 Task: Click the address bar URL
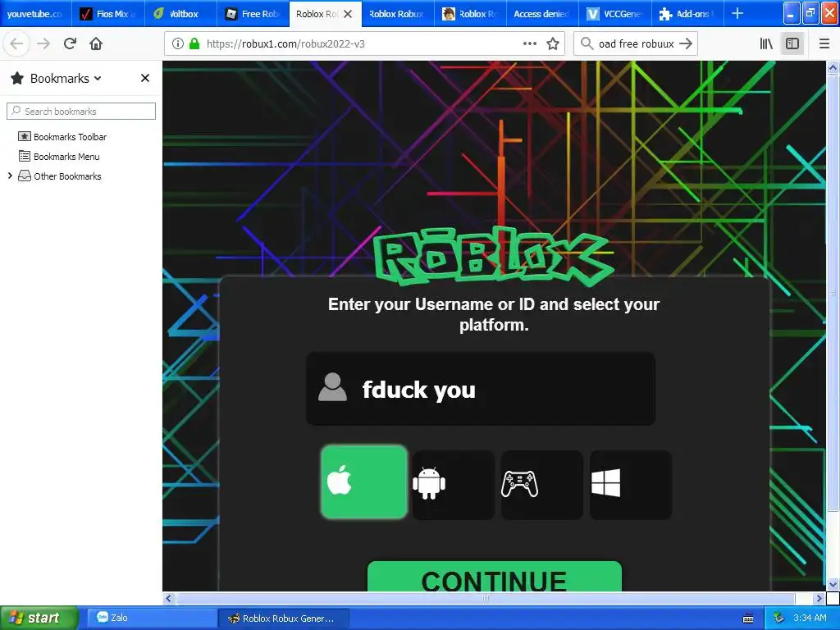(285, 44)
